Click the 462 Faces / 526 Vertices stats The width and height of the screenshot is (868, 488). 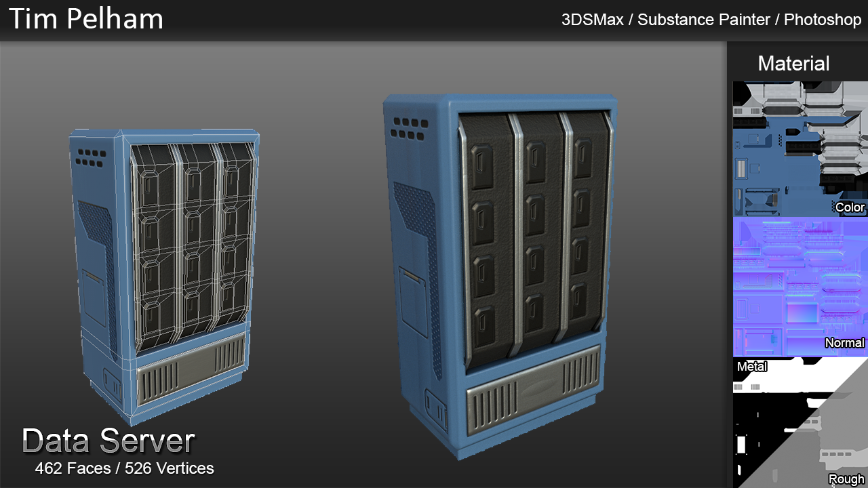point(124,468)
